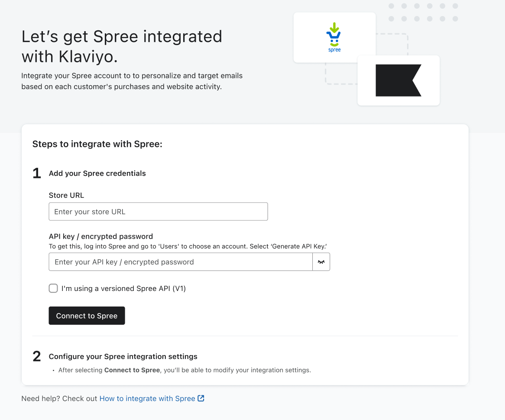Image resolution: width=505 pixels, height=420 pixels.
Task: Click the "API key / encrypted password" label
Action: tap(100, 236)
